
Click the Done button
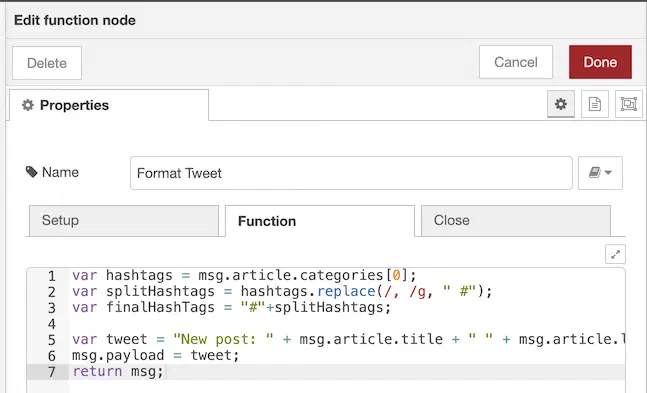point(600,62)
